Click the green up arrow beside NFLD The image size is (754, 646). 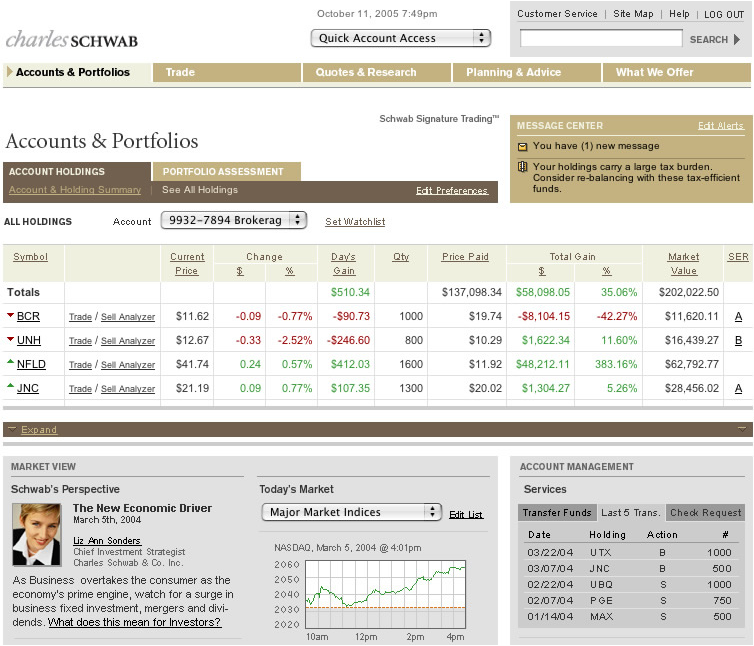click(10, 361)
